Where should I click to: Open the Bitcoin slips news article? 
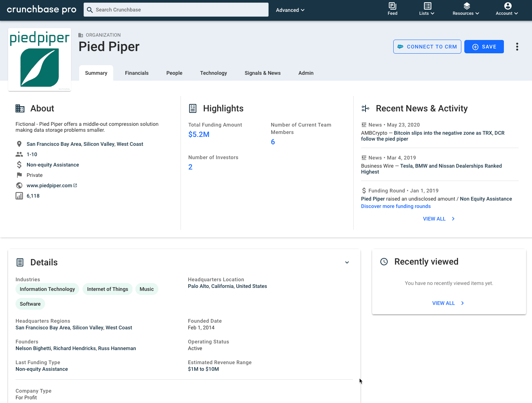433,136
